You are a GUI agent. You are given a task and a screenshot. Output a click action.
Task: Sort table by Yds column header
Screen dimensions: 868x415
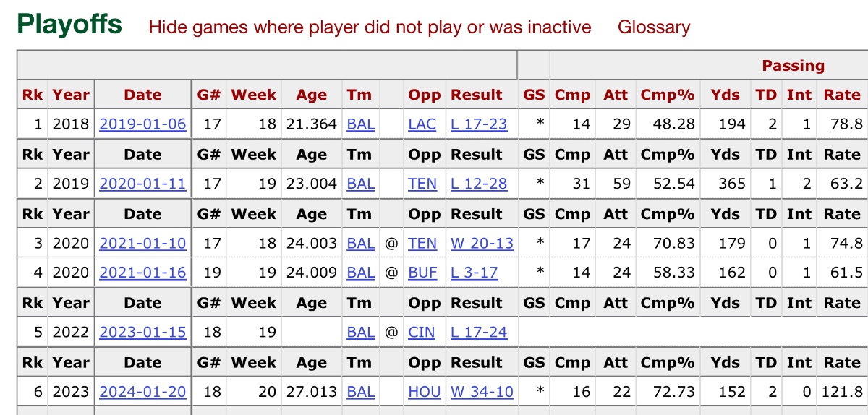pyautogui.click(x=726, y=95)
